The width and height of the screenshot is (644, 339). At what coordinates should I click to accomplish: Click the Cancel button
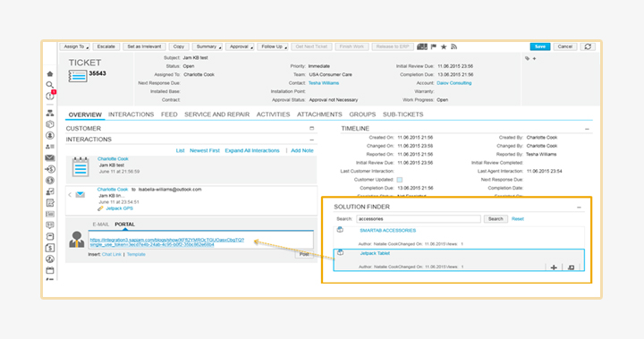pos(565,47)
